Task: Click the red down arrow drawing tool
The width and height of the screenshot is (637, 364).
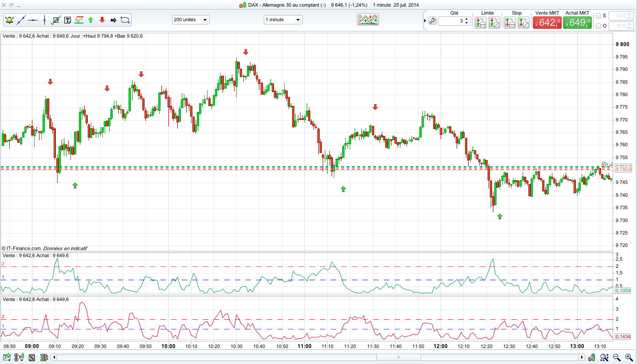Action: click(102, 20)
